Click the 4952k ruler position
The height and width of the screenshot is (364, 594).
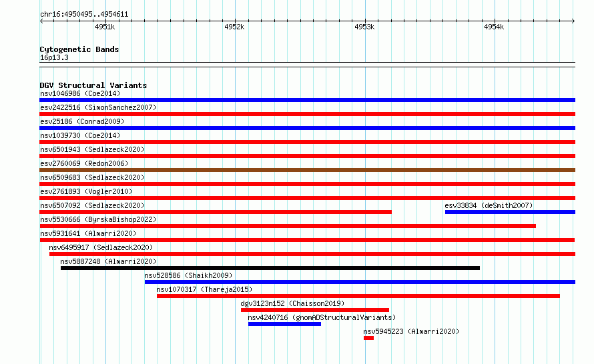coord(234,27)
